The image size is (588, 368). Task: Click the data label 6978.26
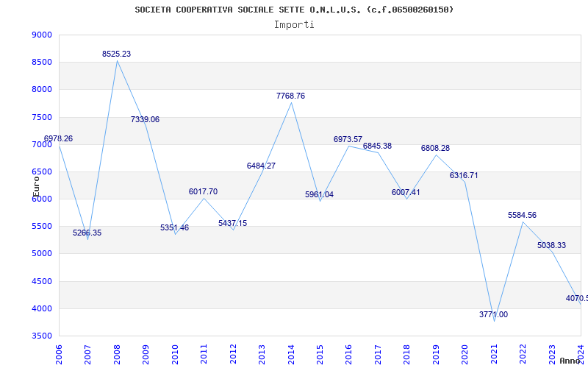point(58,138)
